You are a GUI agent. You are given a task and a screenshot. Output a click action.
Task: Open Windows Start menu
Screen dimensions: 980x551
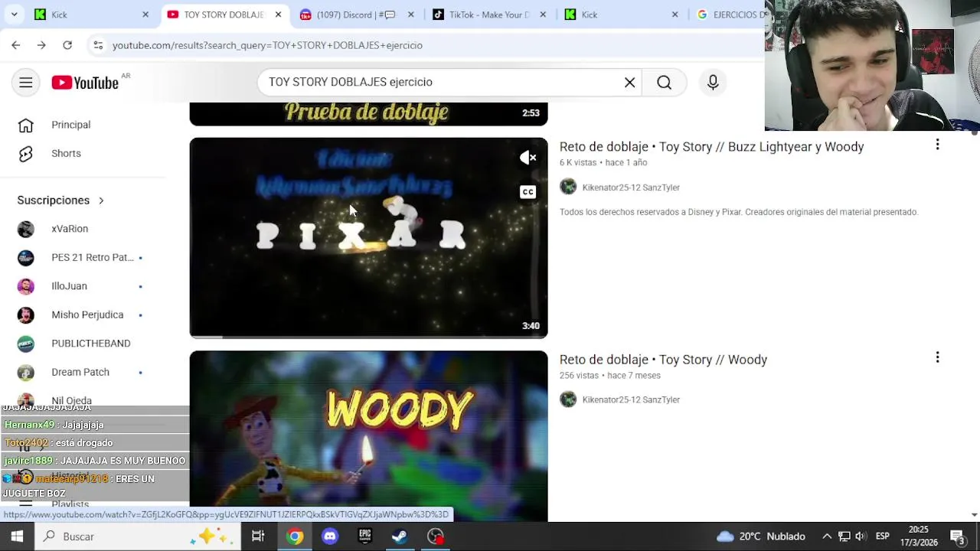click(x=17, y=536)
